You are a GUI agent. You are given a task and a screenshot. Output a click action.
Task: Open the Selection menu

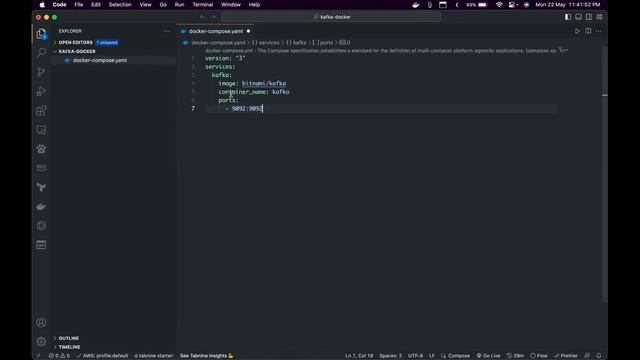120,5
